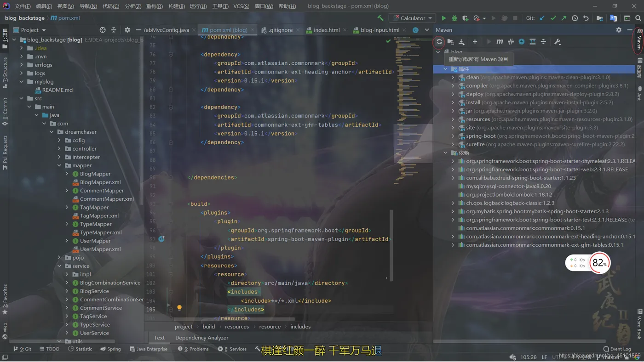This screenshot has height=362, width=644.
Task: Switch to Dependency Analyzer tab
Action: [x=201, y=338]
